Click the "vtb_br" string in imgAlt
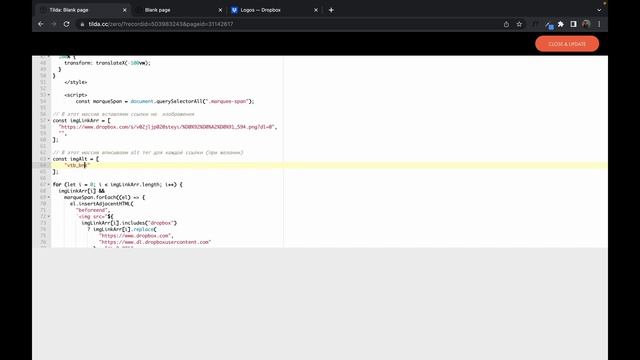This screenshot has height=360, width=640. click(77, 165)
